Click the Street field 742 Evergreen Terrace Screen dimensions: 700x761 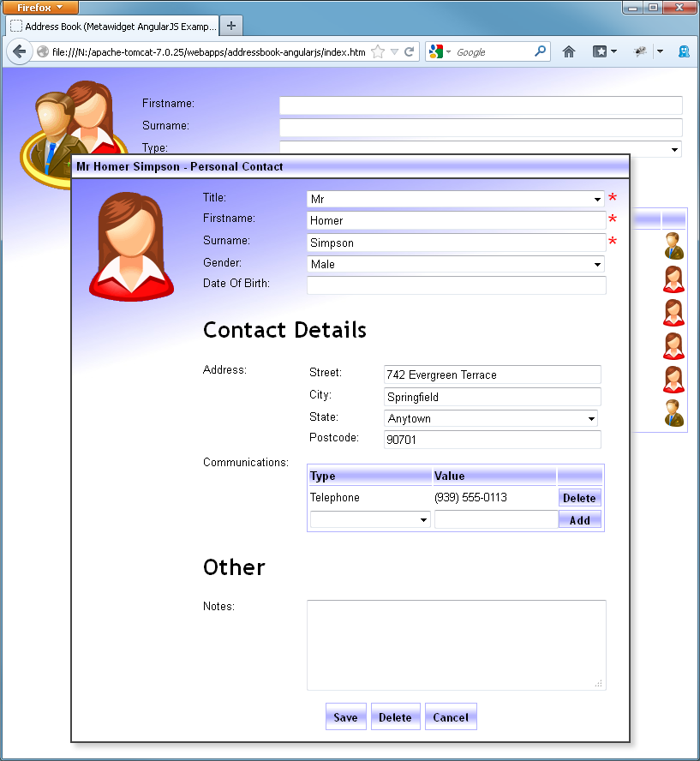click(x=493, y=375)
